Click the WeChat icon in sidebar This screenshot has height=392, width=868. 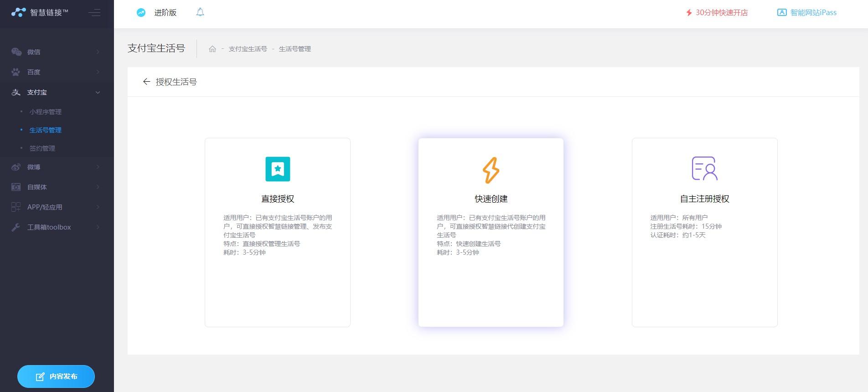(16, 52)
